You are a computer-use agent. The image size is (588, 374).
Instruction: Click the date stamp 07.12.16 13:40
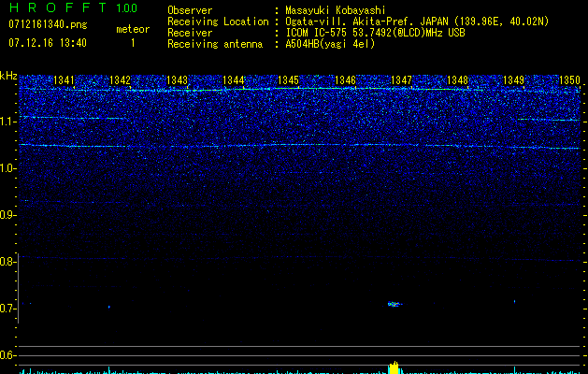48,43
